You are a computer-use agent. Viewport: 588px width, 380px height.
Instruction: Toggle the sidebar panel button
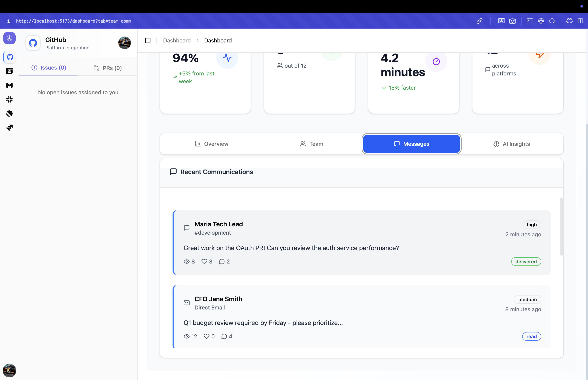click(148, 40)
